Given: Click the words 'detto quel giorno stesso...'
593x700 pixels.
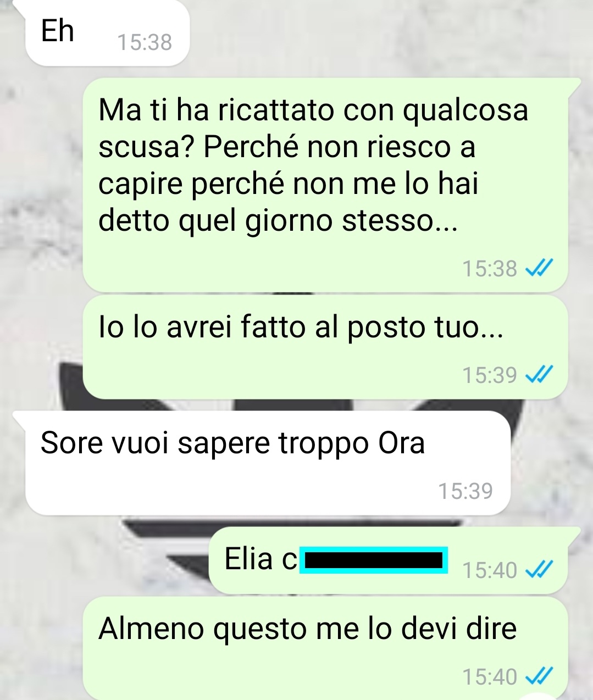Looking at the screenshot, I should click(x=278, y=221).
